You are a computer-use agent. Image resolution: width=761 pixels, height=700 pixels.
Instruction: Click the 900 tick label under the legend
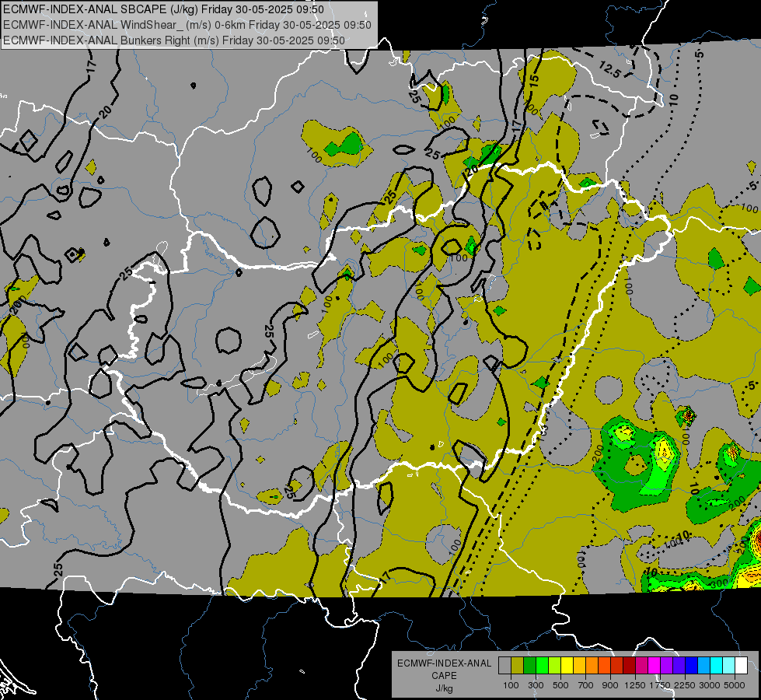pyautogui.click(x=610, y=685)
